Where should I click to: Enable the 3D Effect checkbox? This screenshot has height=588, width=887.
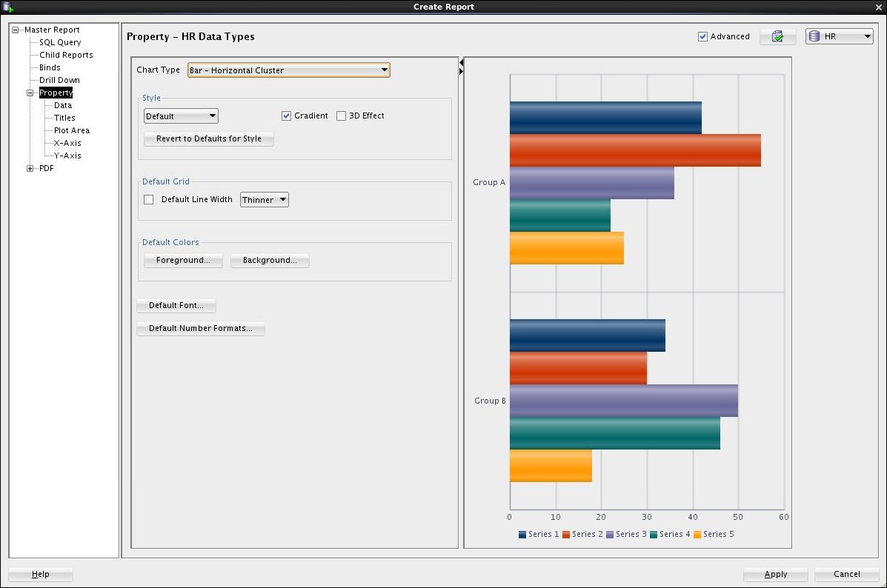[x=341, y=116]
